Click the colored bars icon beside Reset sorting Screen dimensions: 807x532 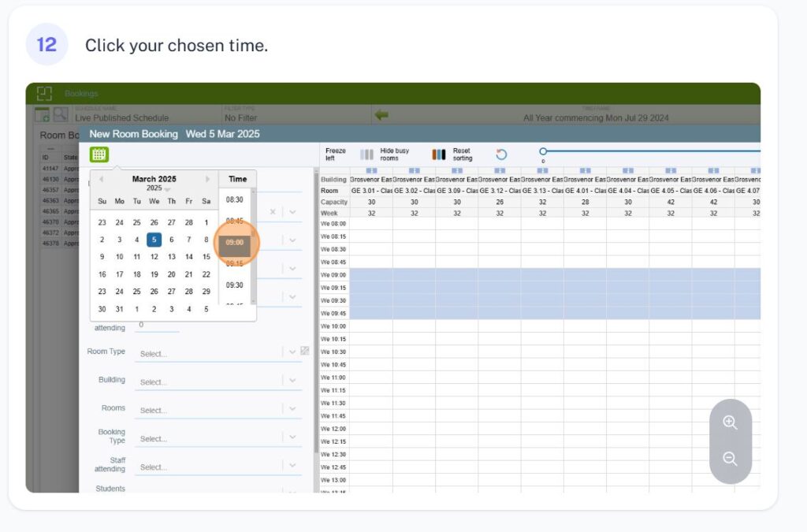coord(439,154)
